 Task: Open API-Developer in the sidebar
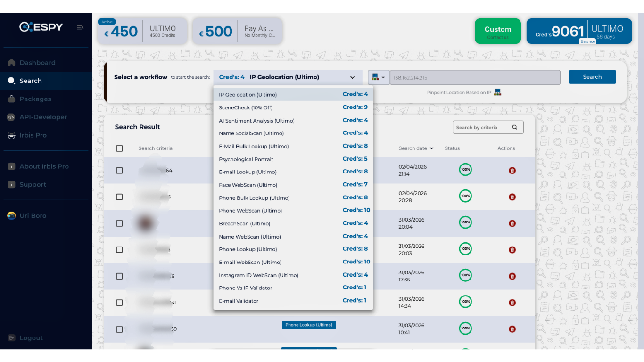(x=46, y=117)
